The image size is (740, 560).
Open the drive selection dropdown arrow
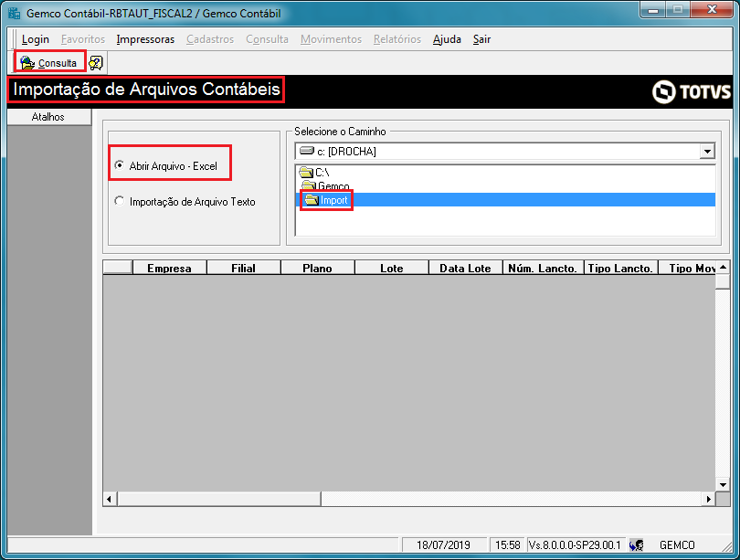click(707, 152)
